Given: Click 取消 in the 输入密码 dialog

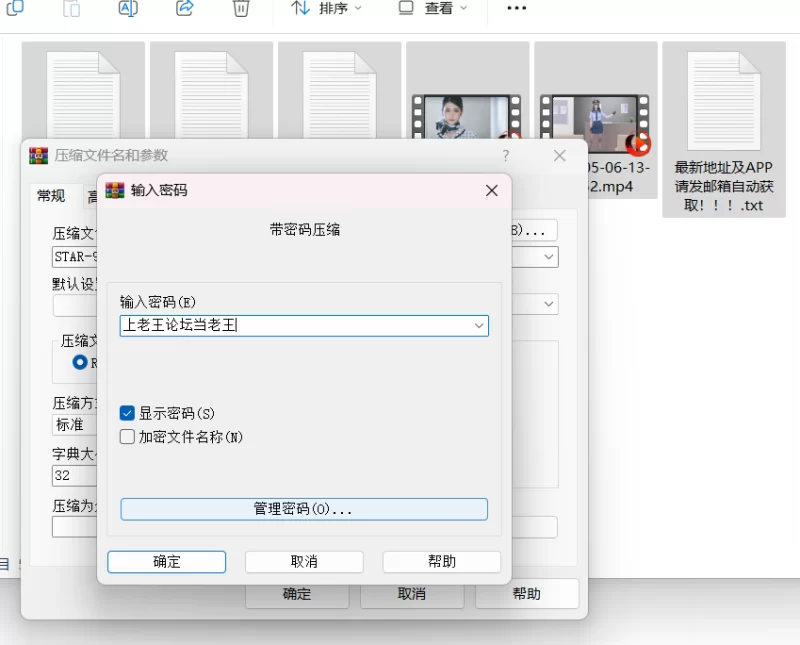Looking at the screenshot, I should pos(304,562).
